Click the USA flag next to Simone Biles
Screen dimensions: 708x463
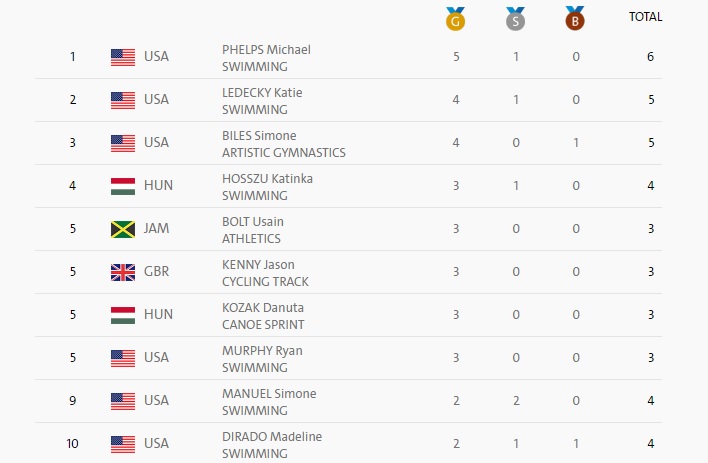123,143
